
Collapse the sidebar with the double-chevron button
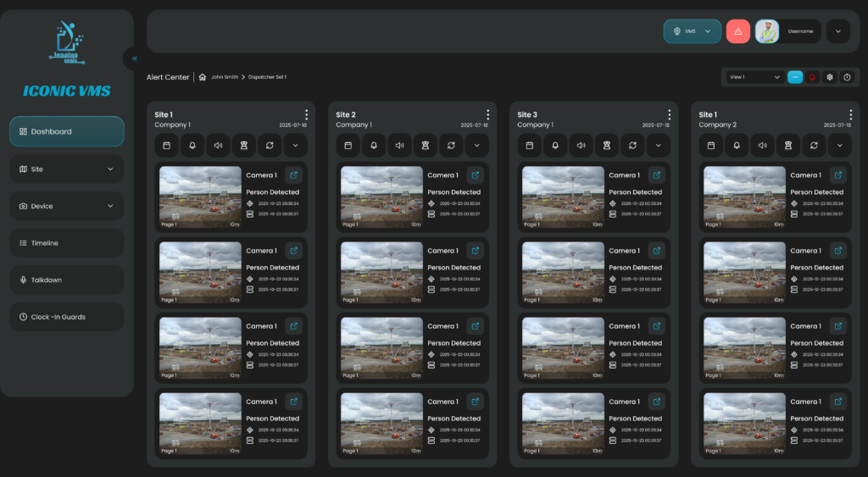point(134,58)
